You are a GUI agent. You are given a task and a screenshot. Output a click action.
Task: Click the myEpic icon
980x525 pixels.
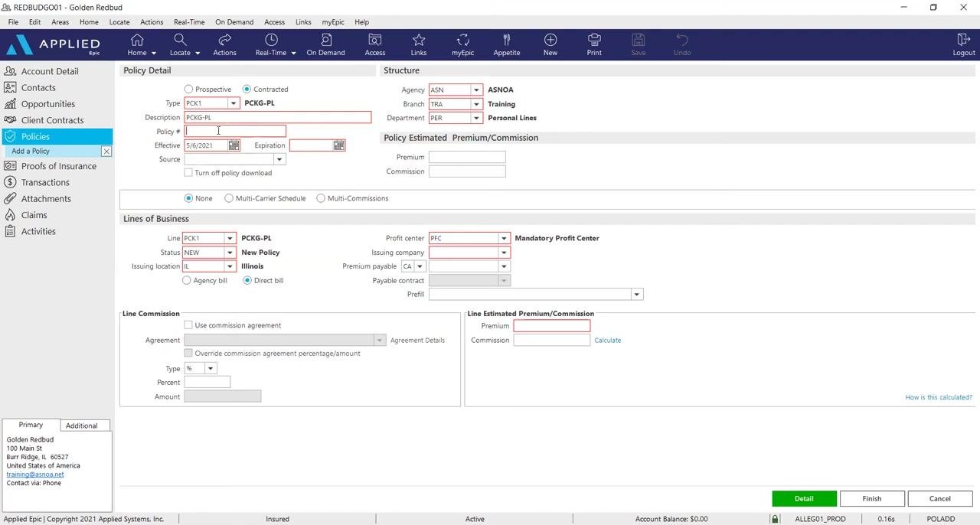click(x=462, y=40)
